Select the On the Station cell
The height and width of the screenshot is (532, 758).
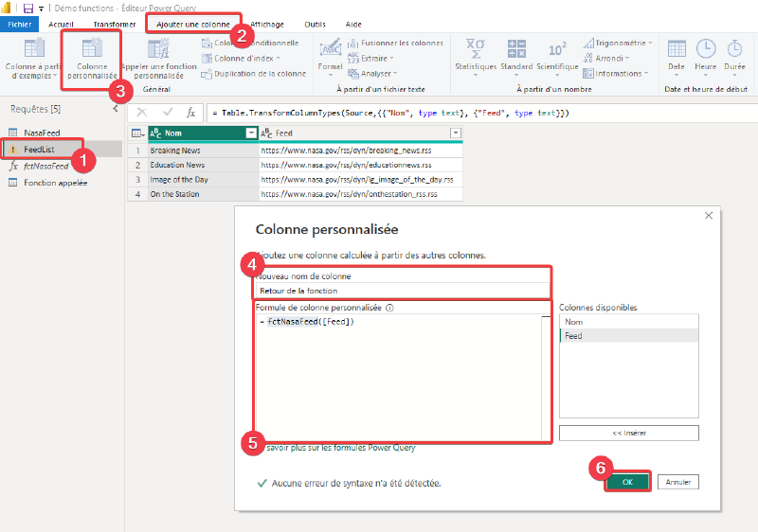(x=204, y=194)
